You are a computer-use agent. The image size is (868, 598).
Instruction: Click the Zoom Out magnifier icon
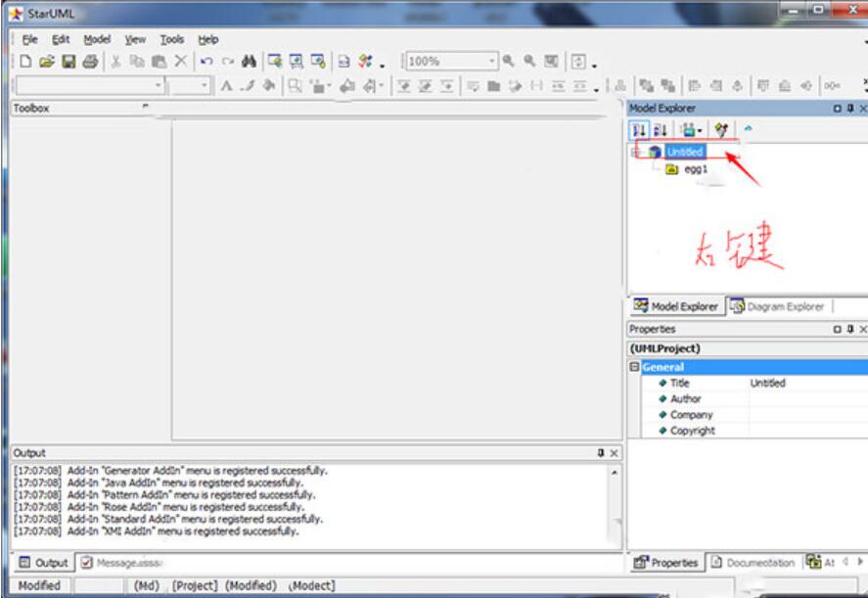click(529, 61)
